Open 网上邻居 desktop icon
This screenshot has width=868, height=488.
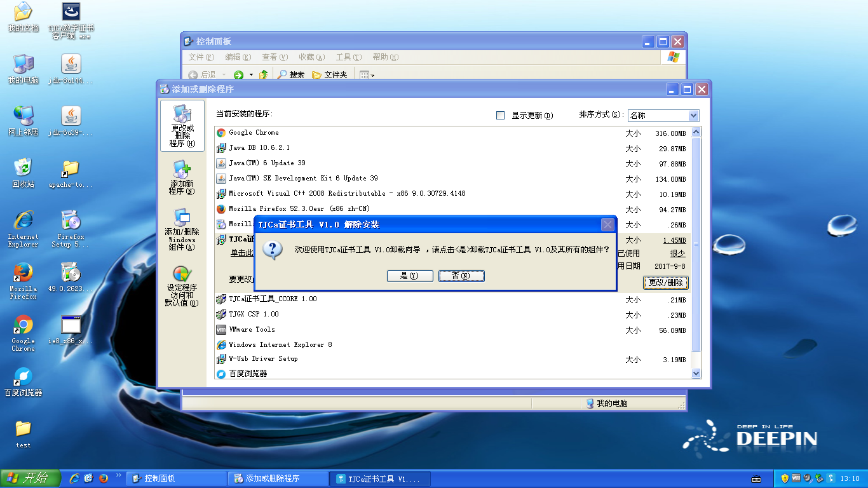tap(23, 121)
